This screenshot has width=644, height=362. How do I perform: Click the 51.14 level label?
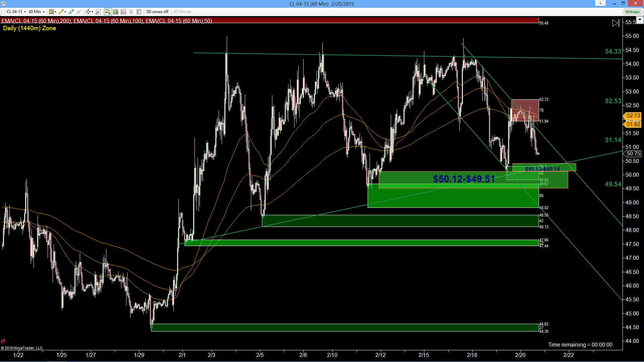coord(613,140)
